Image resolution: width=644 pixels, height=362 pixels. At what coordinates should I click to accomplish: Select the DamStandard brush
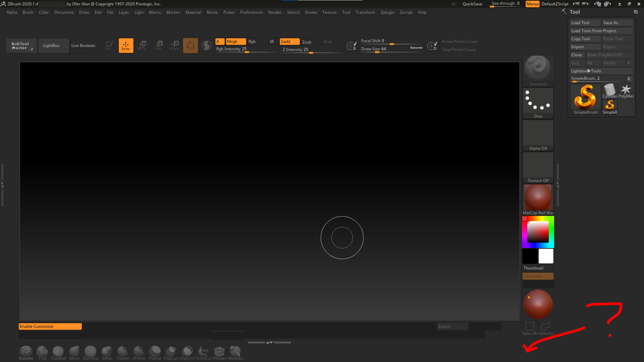coord(91,353)
